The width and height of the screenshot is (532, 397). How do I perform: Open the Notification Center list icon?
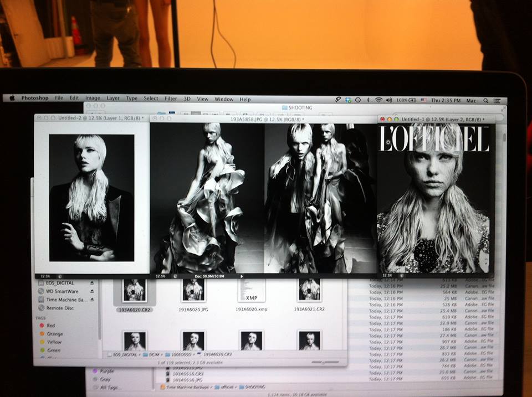pyautogui.click(x=497, y=101)
